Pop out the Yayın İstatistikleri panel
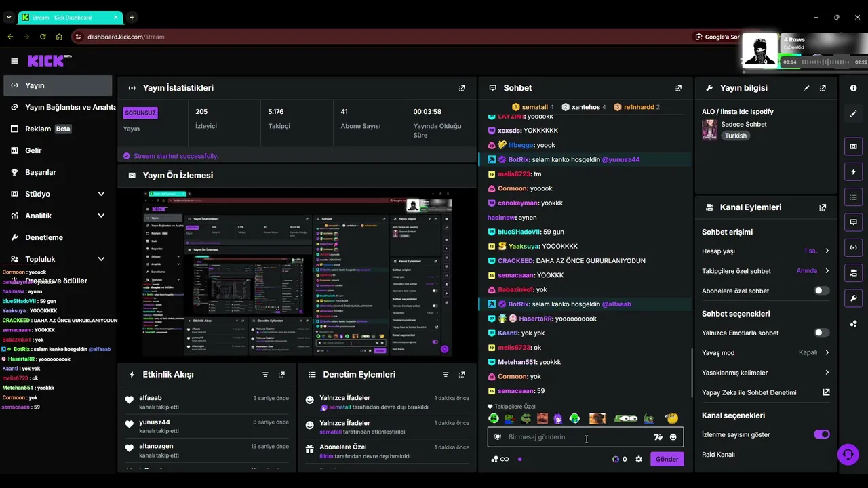The image size is (868, 488). [x=462, y=88]
